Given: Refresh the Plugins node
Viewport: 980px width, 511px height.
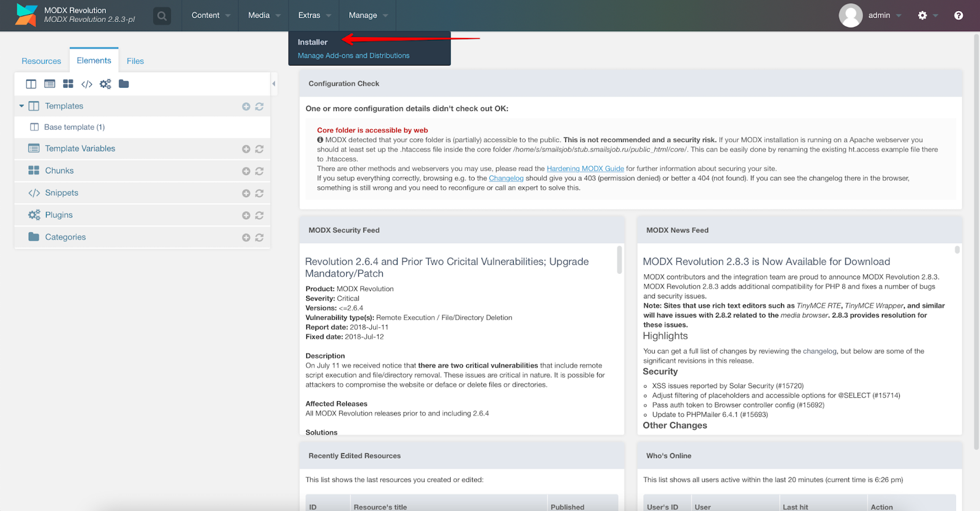Looking at the screenshot, I should (259, 216).
